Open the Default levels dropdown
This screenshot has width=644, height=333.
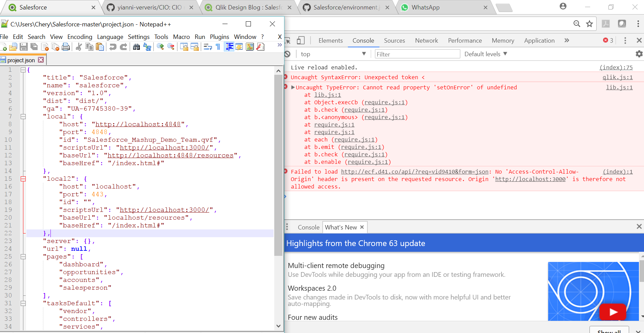coord(486,54)
